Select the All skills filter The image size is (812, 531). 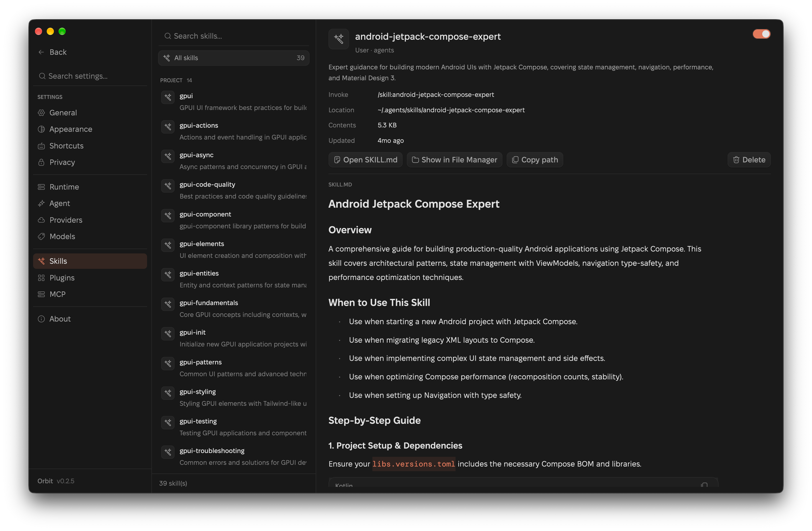[234, 58]
